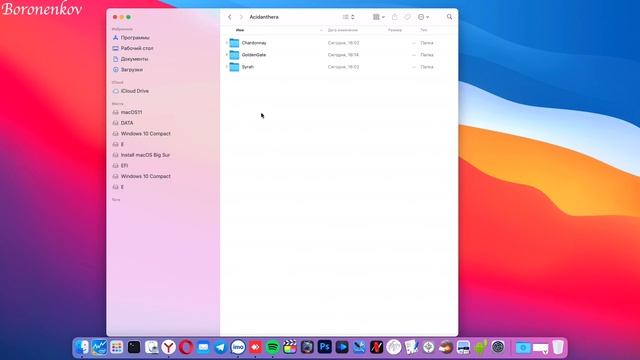Click the GoldenGate folder name

(x=253, y=55)
